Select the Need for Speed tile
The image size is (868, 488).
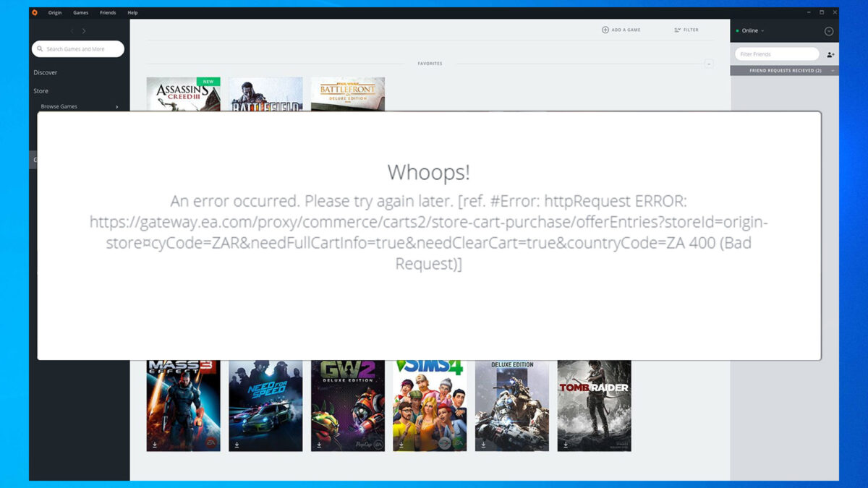[265, 405]
